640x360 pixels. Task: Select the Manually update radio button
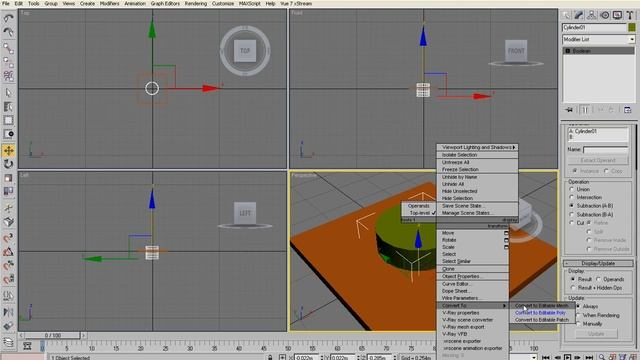pyautogui.click(x=578, y=324)
